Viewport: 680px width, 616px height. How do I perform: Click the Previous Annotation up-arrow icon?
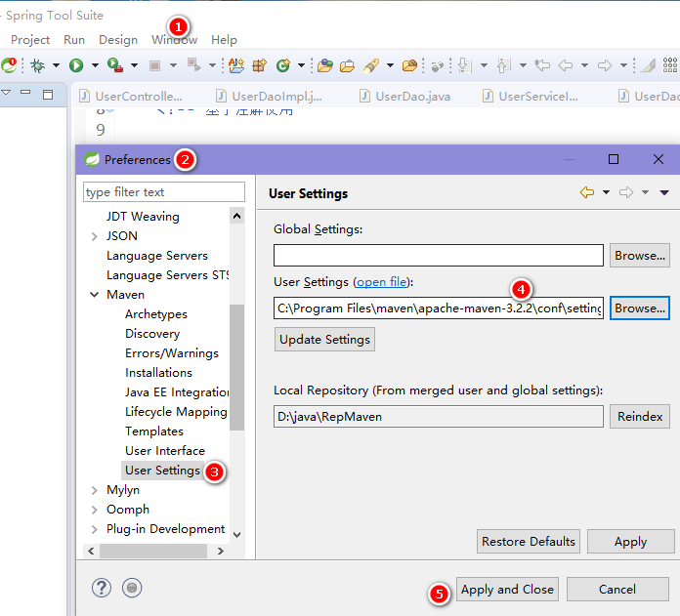(x=503, y=65)
